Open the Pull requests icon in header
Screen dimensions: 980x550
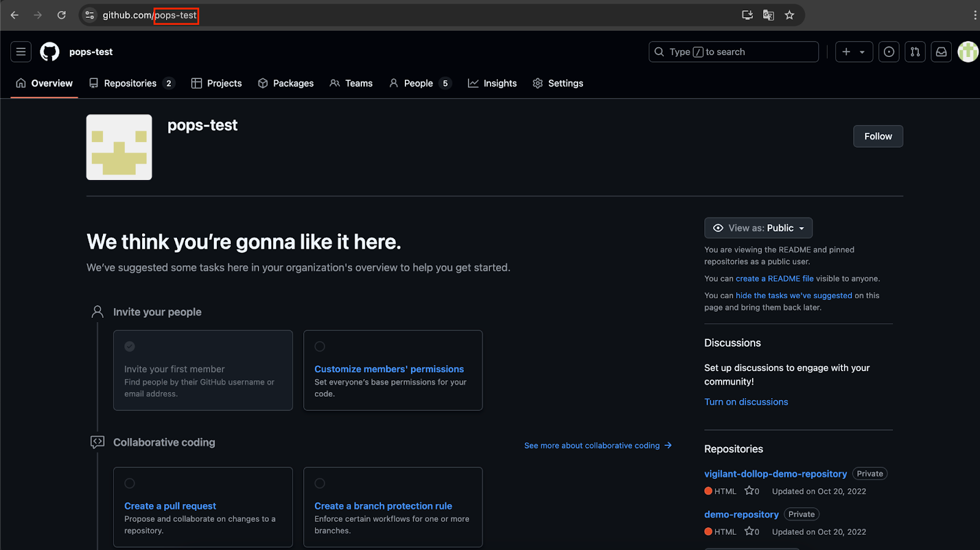point(915,52)
